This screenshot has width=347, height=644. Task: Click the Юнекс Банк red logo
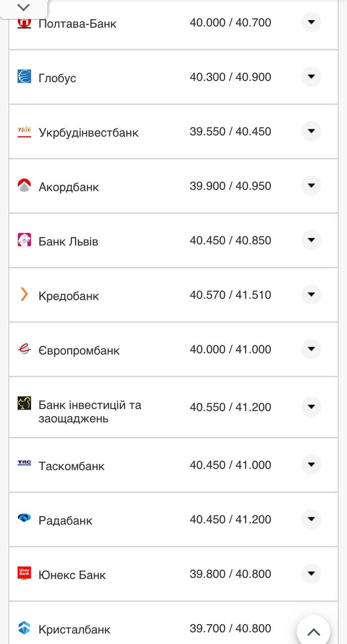24,573
